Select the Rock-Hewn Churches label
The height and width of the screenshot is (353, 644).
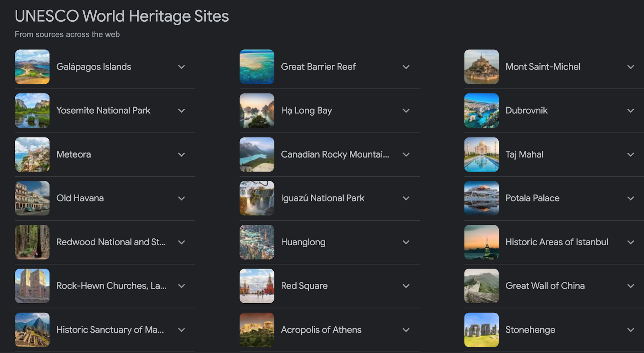point(111,286)
